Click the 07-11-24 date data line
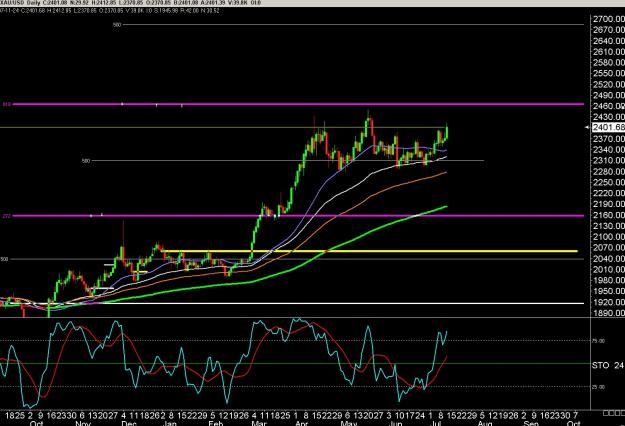This screenshot has height=426, width=625. 110,11
